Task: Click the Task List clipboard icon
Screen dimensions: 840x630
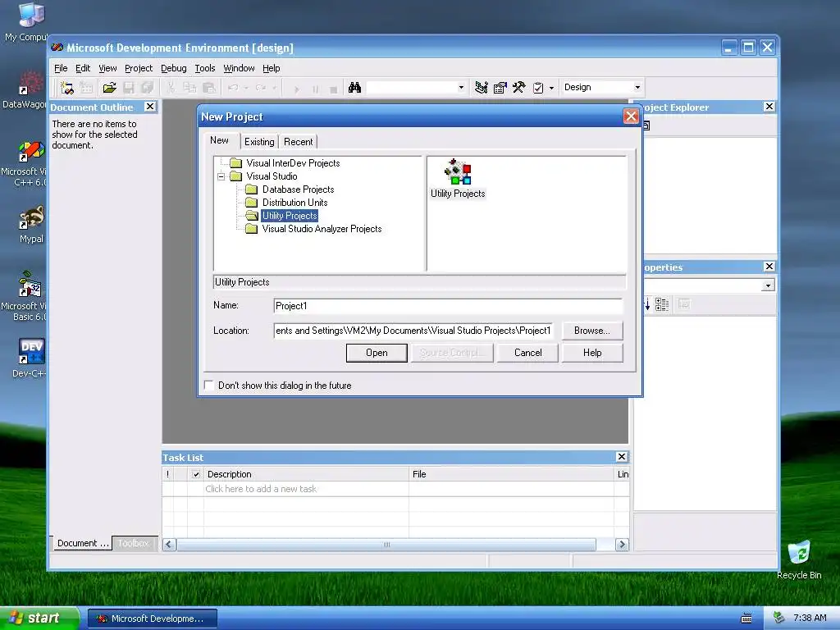Action: 538,88
